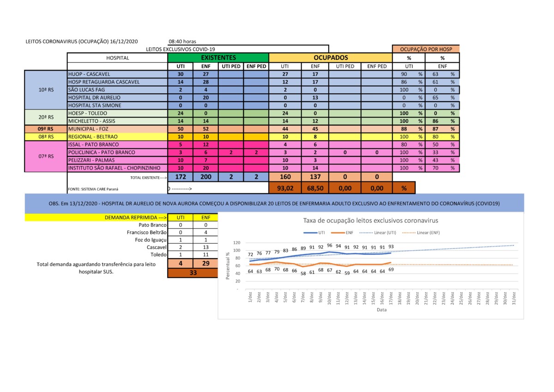Click the Linear (ENF) legend entry

coord(419,233)
